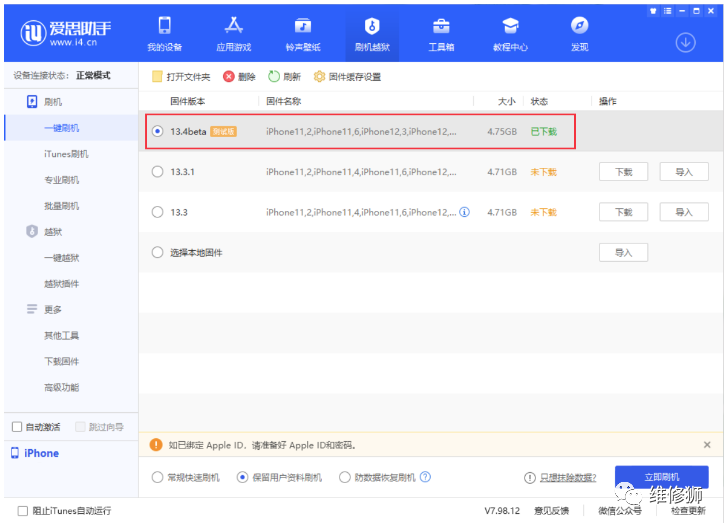Open the 只想抹除数据? link
This screenshot has height=527, width=726.
click(568, 477)
